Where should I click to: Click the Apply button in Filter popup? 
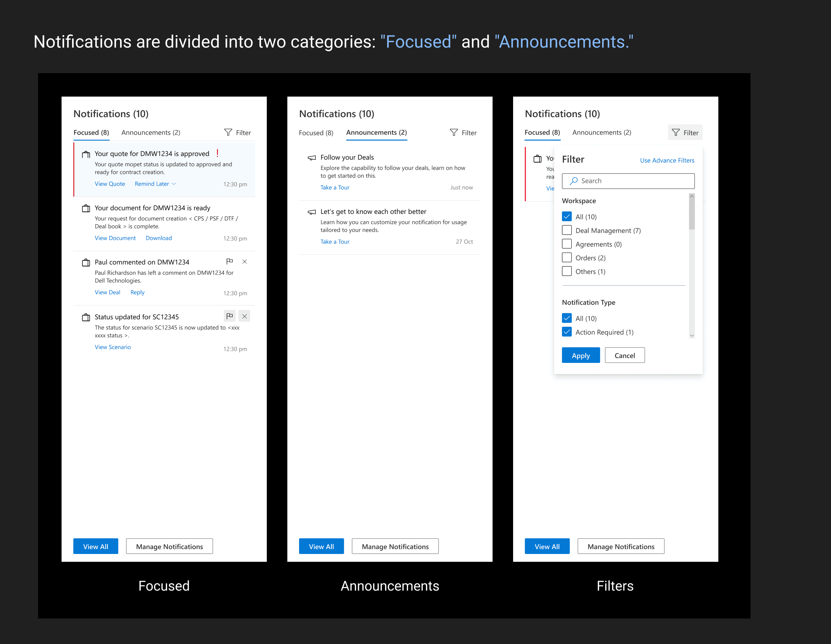coord(581,355)
